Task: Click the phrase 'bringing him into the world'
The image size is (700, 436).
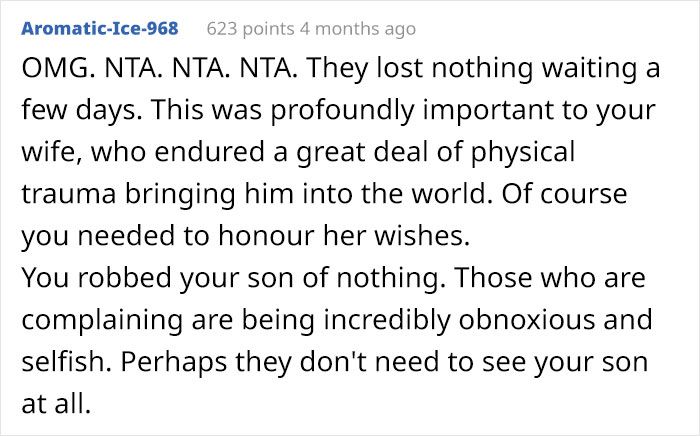Action: [x=305, y=195]
